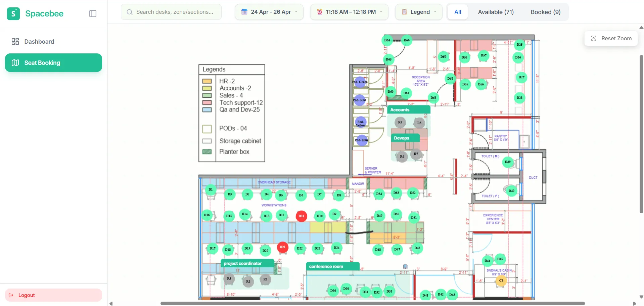Screen dimensions: 644x306
Task: Select booked desk D21 marker
Action: coord(283,247)
